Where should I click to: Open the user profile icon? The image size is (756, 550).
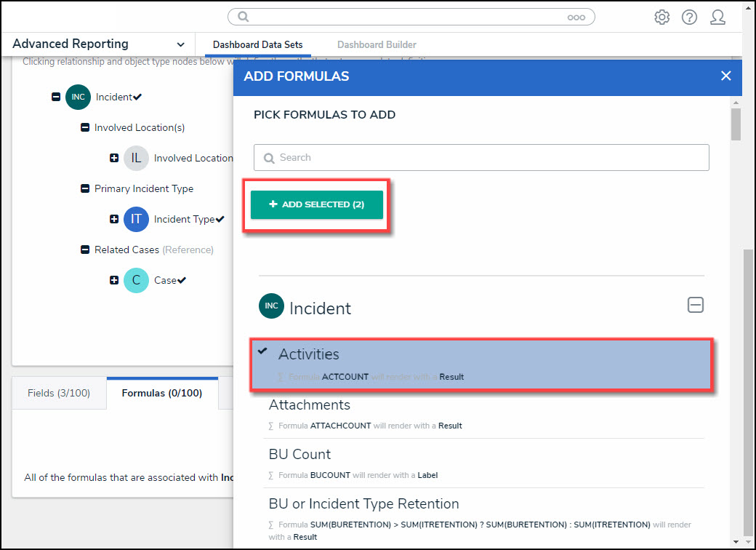717,17
